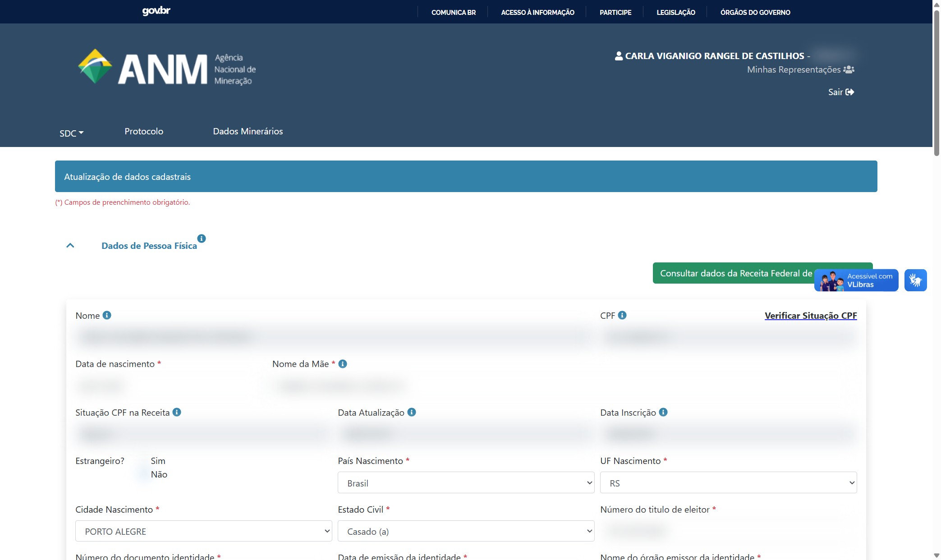Click the Campos de preenchimento obrigatório note
941x560 pixels.
click(123, 202)
